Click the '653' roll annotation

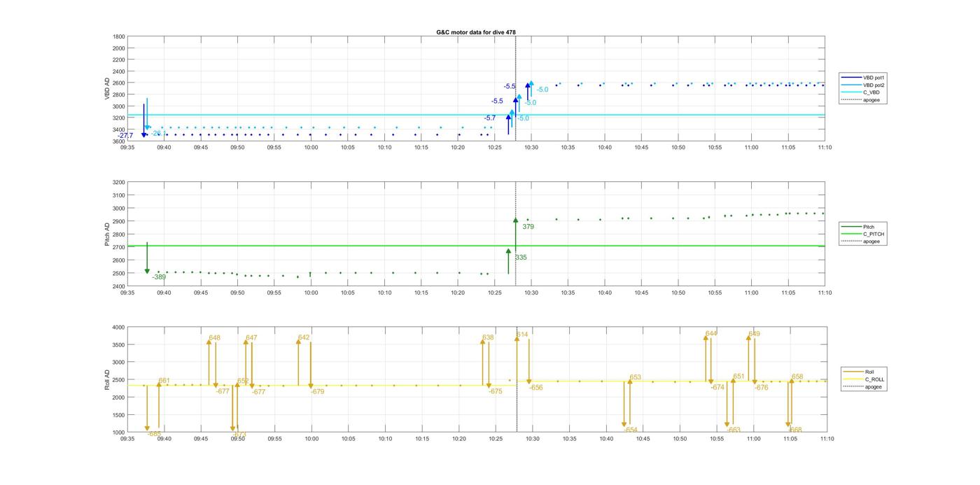point(635,378)
